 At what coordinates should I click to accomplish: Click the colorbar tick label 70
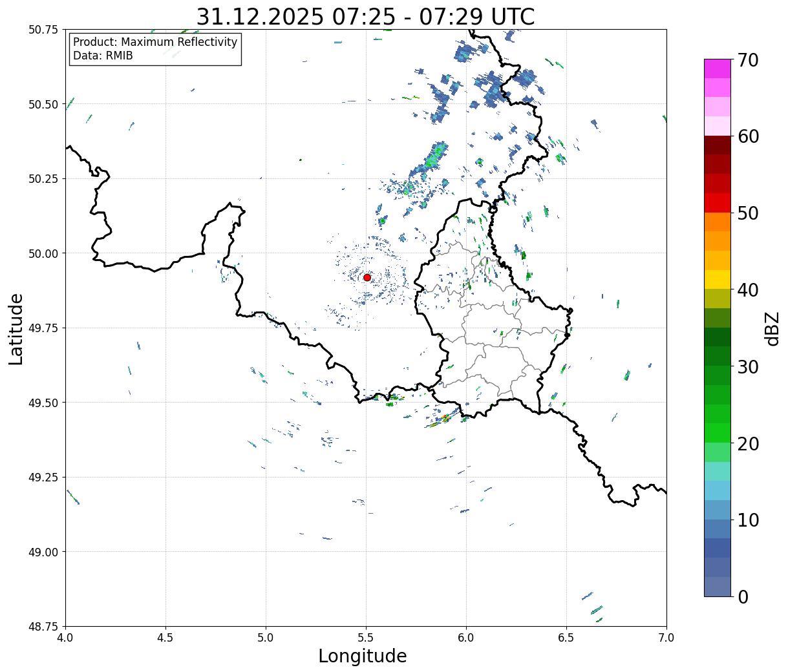click(x=747, y=60)
